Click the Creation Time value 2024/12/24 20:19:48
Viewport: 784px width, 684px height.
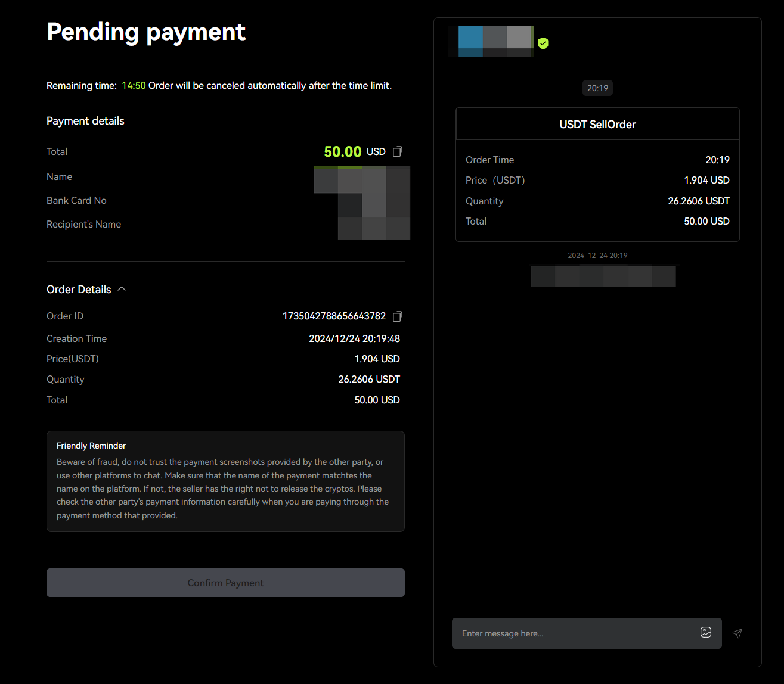[x=354, y=339]
